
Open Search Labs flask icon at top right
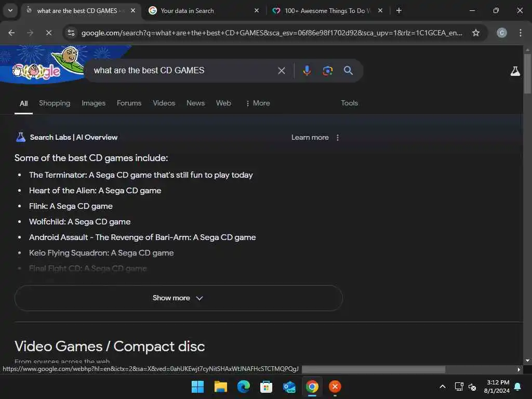515,71
